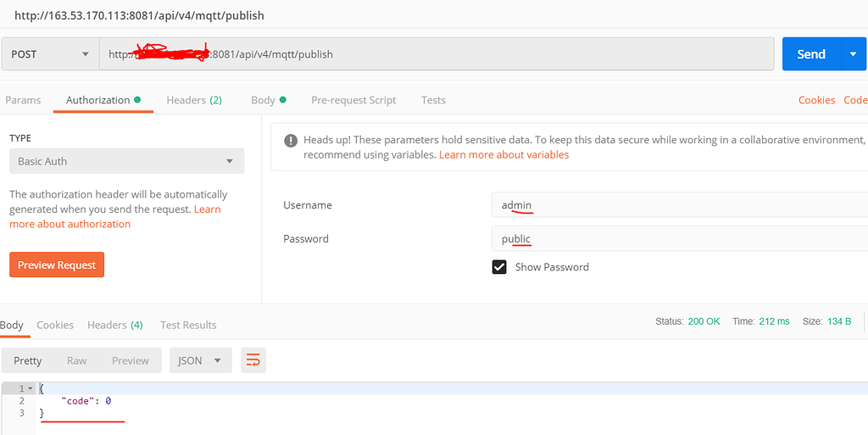Switch to the Params tab
Screen dimensions: 868x435
[23, 100]
